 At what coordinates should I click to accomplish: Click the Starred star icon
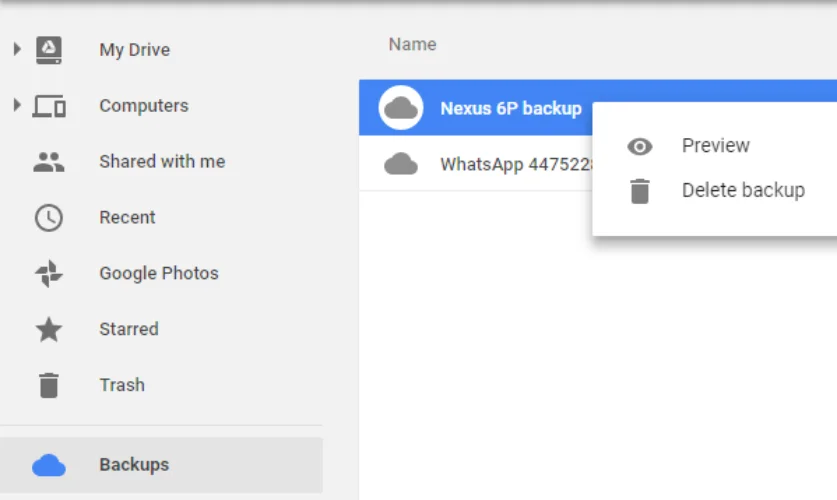click(49, 330)
